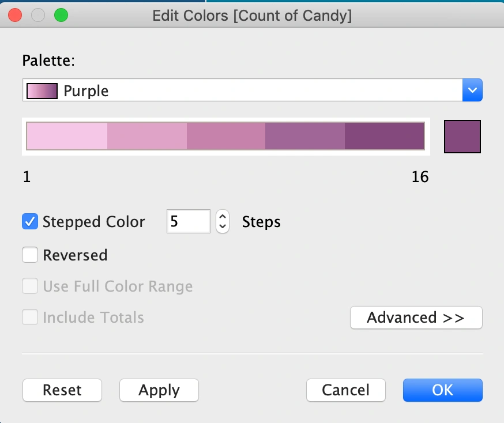Click the lightest pink color step
This screenshot has width=504, height=423.
(67, 136)
